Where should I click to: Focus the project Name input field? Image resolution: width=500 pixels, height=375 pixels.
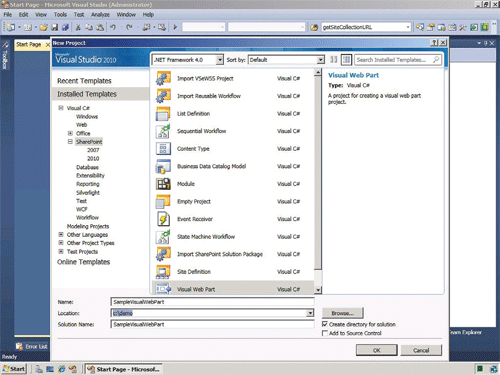[212, 302]
